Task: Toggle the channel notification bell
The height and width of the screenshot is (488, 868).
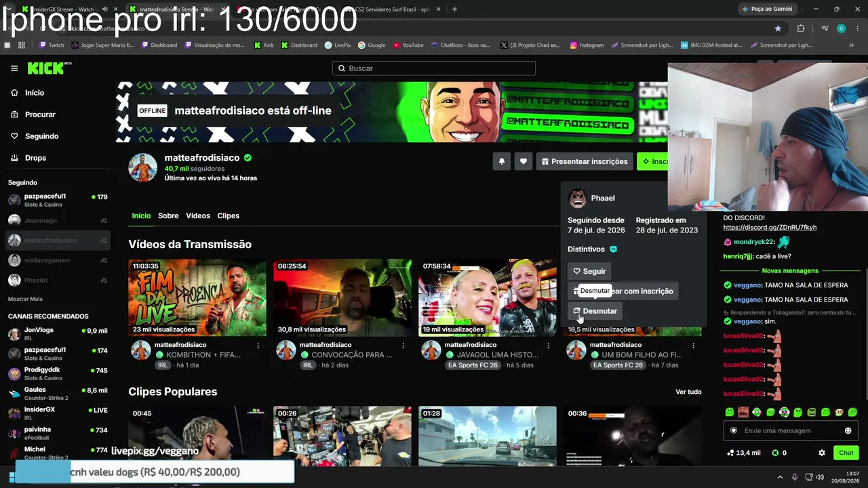Action: click(502, 161)
